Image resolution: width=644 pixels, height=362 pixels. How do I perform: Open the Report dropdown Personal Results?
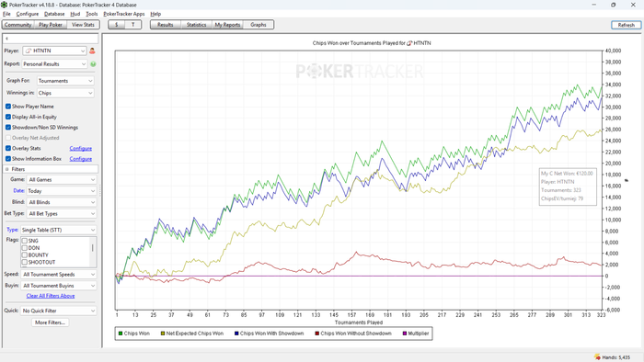54,64
